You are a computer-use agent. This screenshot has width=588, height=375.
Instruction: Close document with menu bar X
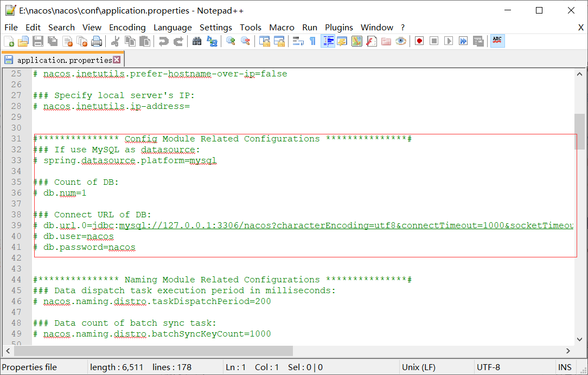[x=580, y=27]
